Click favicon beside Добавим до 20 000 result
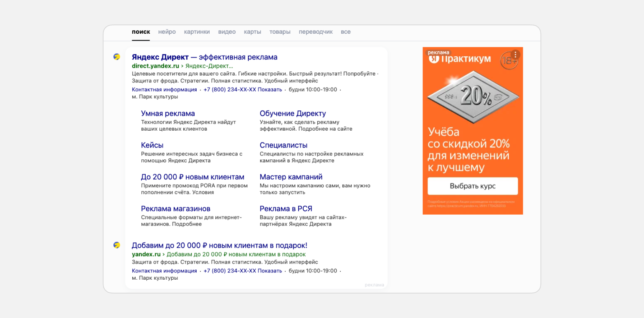The height and width of the screenshot is (318, 644). coord(117,245)
